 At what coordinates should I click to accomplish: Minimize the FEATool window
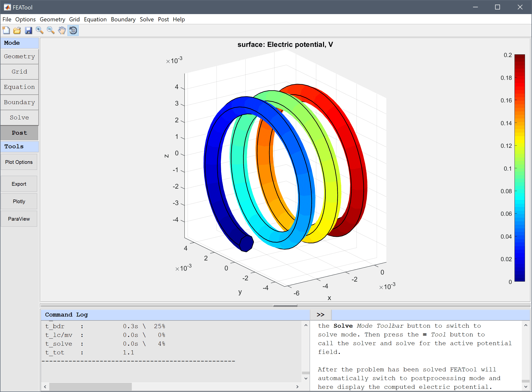pyautogui.click(x=475, y=7)
